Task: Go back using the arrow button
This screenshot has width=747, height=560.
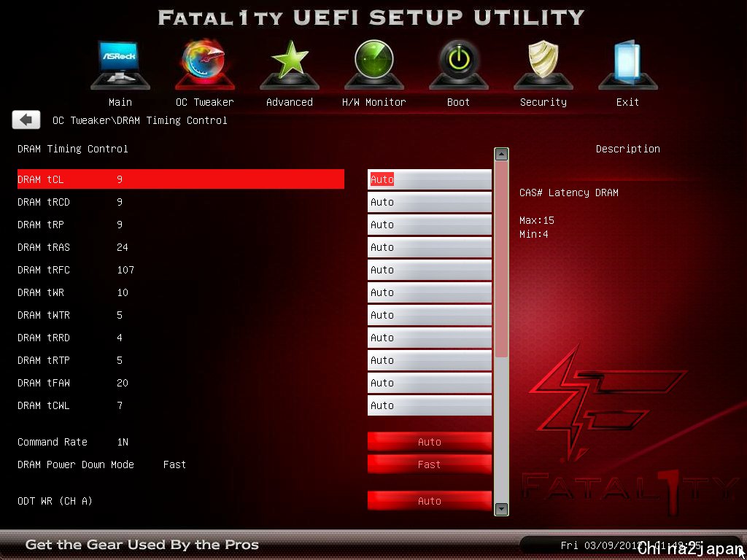Action: coord(26,120)
